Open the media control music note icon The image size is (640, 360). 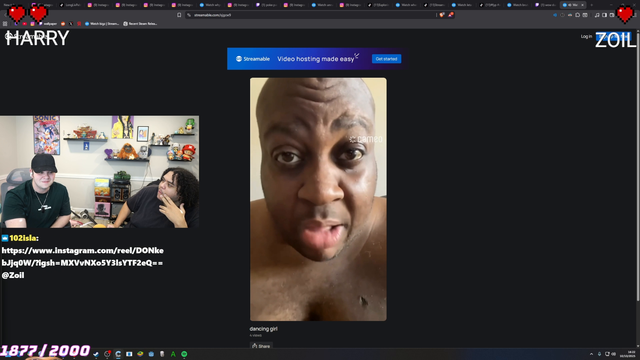(597, 15)
